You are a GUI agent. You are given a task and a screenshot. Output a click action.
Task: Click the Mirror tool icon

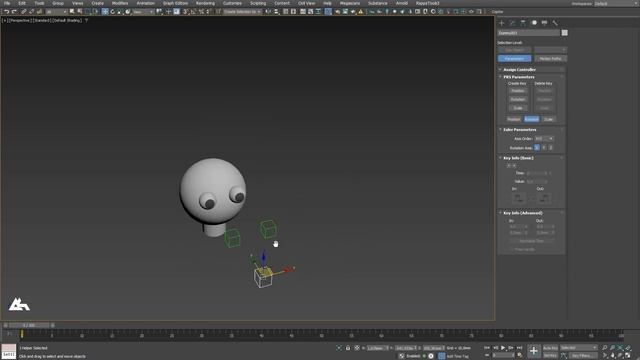point(268,12)
